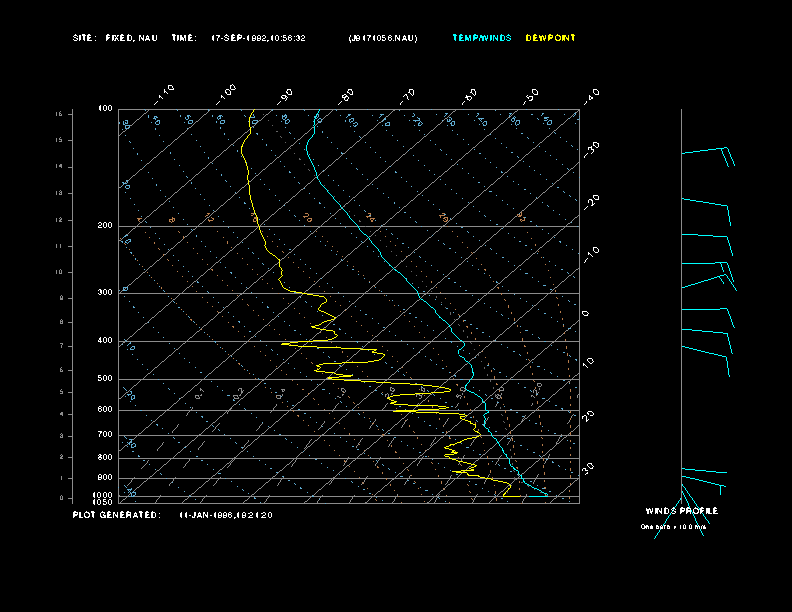Click the "SITE:" header label
This screenshot has height=612, width=792.
tap(84, 38)
